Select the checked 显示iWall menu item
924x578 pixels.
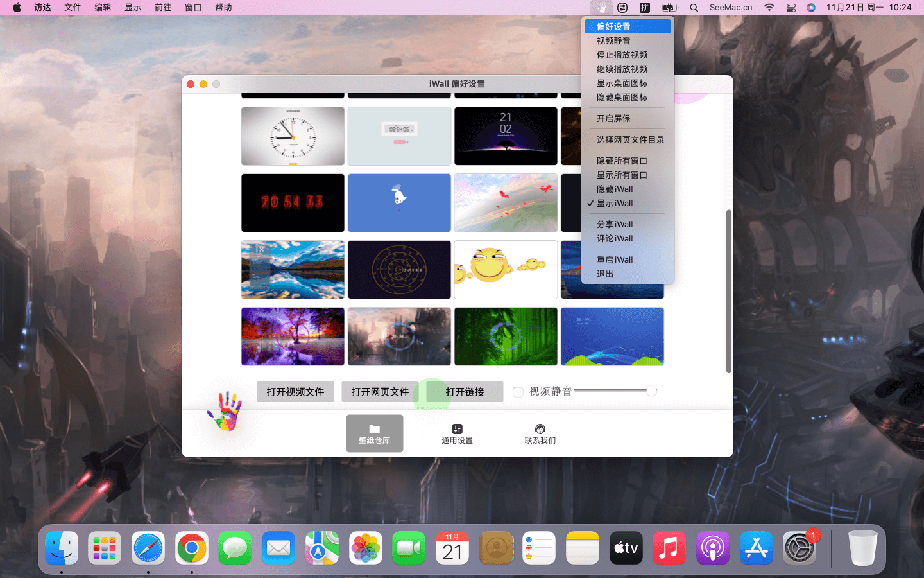[615, 203]
